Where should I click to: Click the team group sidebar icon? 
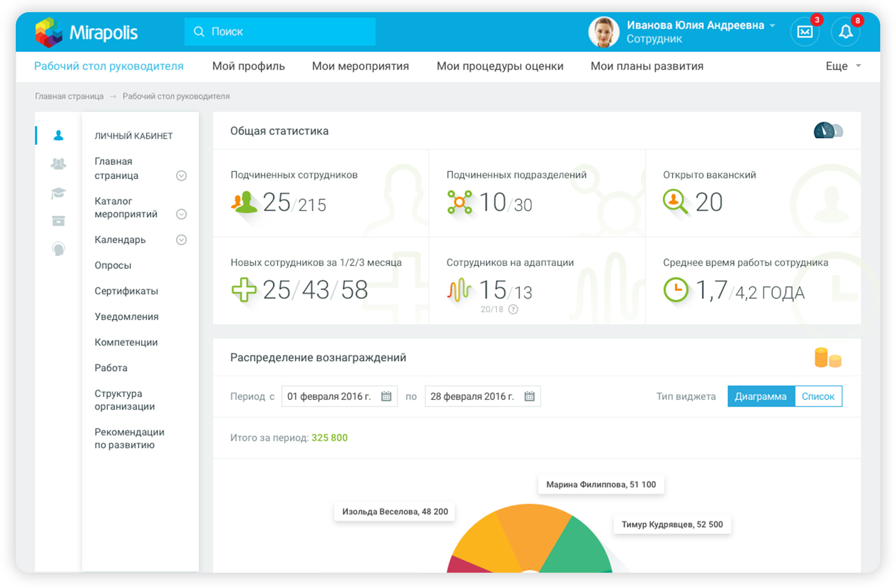59,163
